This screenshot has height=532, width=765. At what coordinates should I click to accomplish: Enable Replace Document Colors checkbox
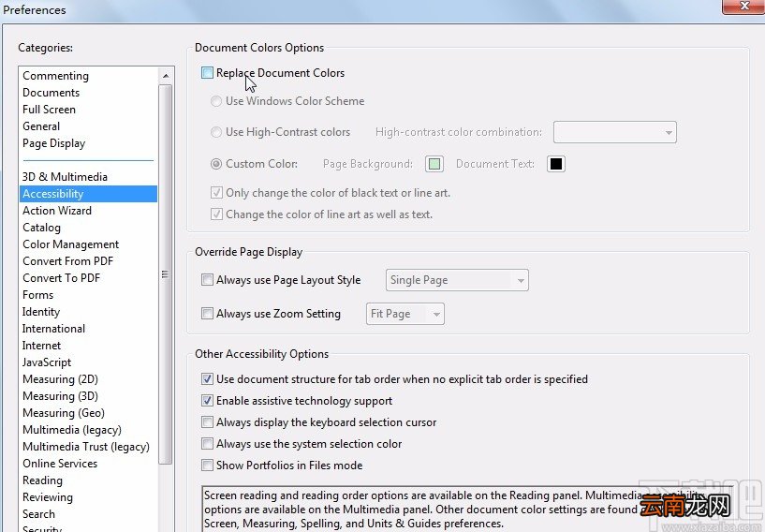pyautogui.click(x=207, y=73)
